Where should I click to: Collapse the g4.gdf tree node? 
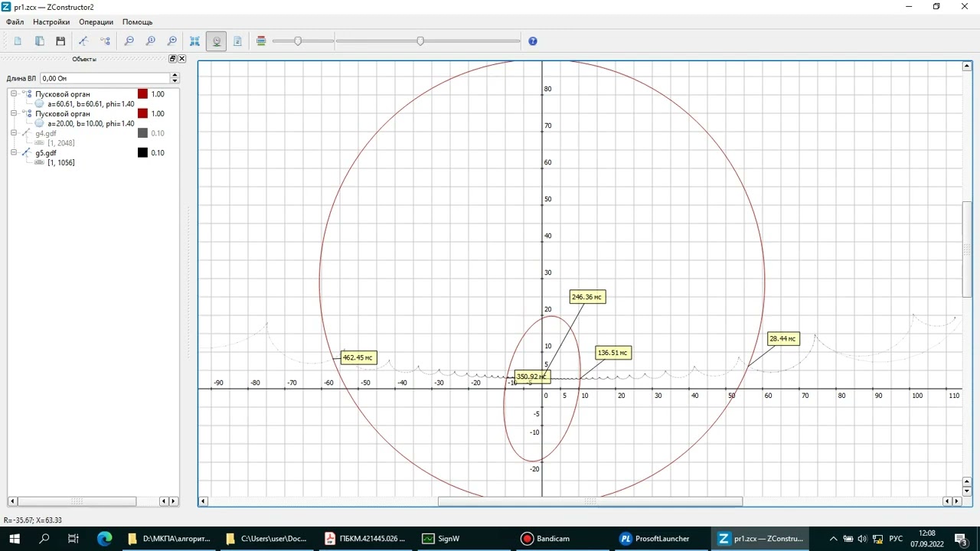14,133
